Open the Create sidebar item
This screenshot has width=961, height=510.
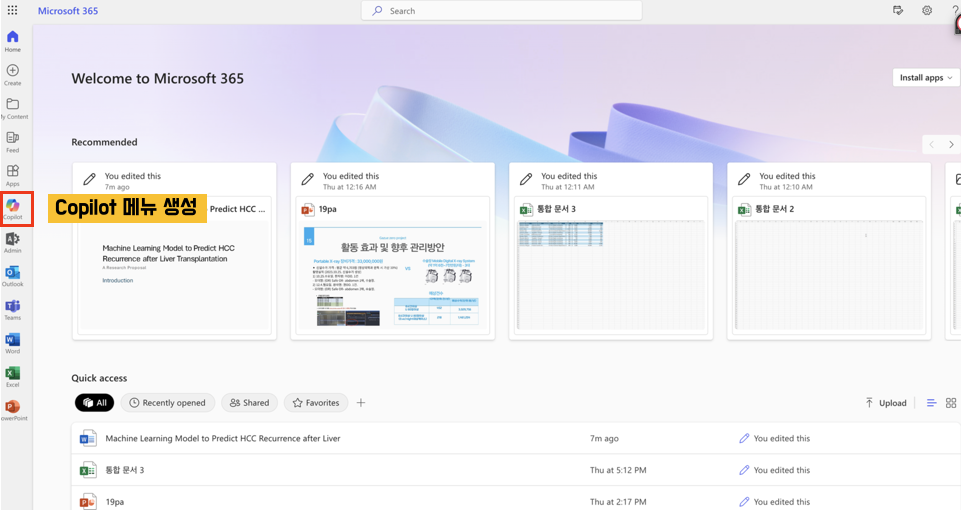tap(12, 75)
